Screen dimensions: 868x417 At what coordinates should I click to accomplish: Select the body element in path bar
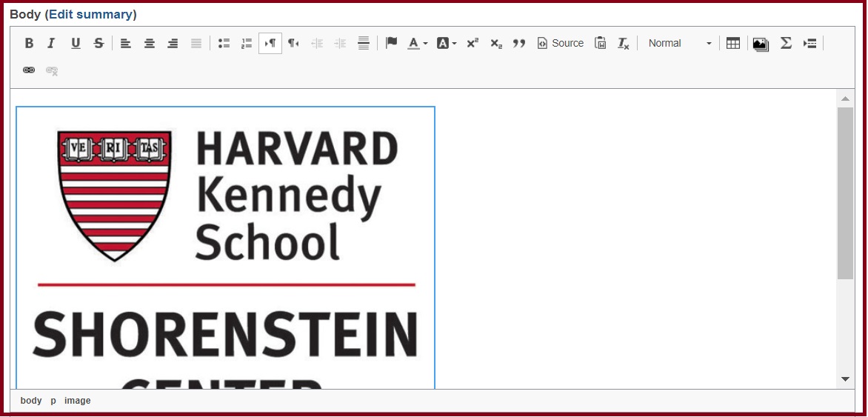point(31,401)
